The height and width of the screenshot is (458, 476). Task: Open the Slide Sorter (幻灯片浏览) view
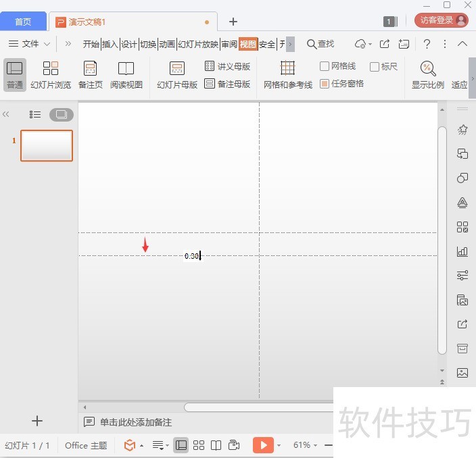pos(50,74)
